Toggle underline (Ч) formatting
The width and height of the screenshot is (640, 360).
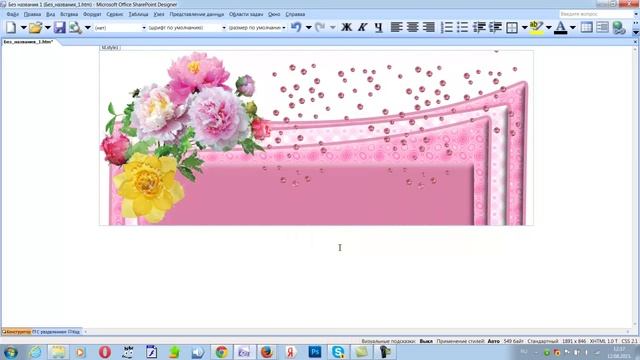378,28
